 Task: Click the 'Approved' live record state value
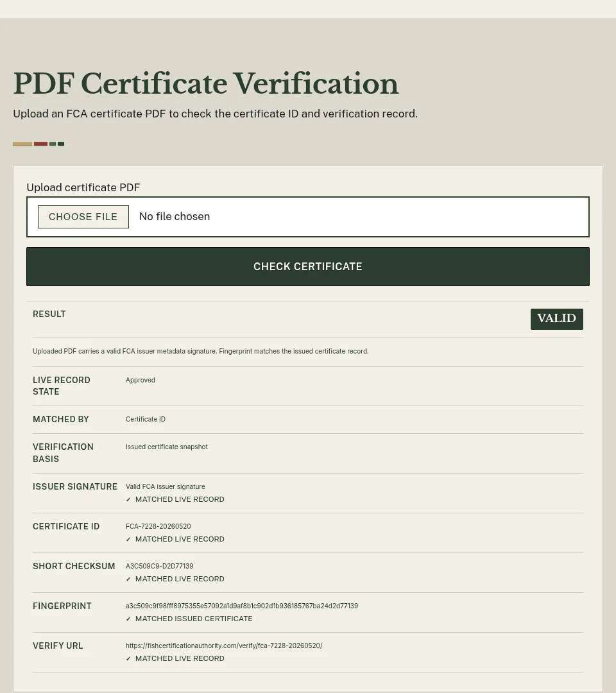tap(141, 380)
